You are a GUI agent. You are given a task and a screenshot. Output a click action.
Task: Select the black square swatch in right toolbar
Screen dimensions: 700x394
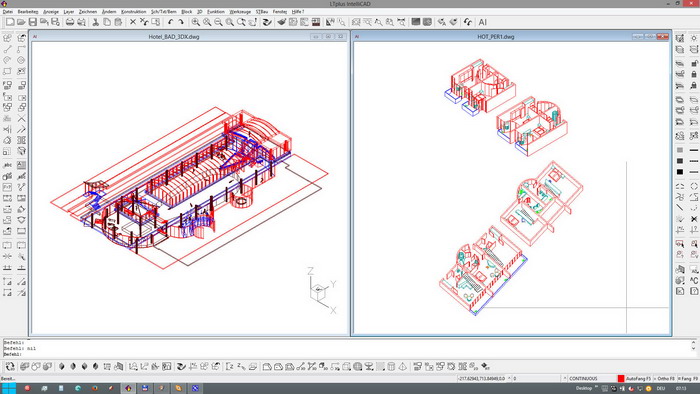(679, 172)
